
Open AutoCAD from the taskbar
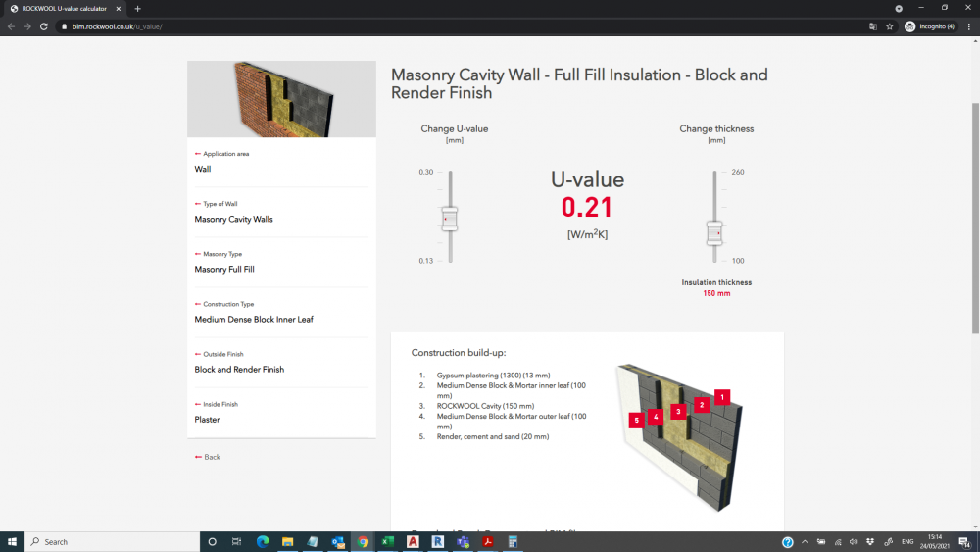tap(414, 541)
